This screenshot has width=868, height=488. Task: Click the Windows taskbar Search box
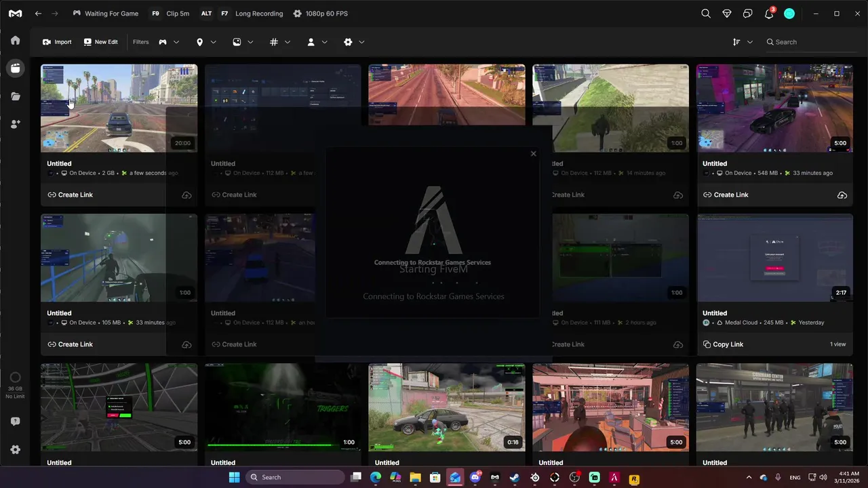pyautogui.click(x=296, y=477)
